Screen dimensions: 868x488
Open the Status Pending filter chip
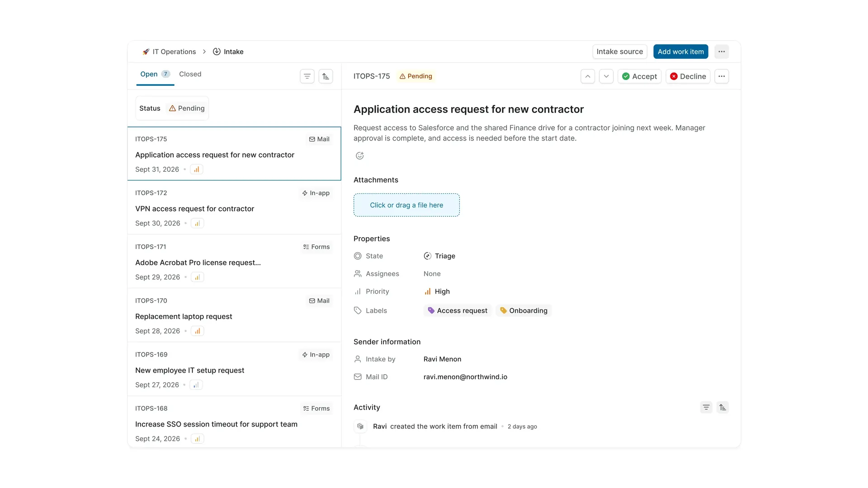[172, 108]
